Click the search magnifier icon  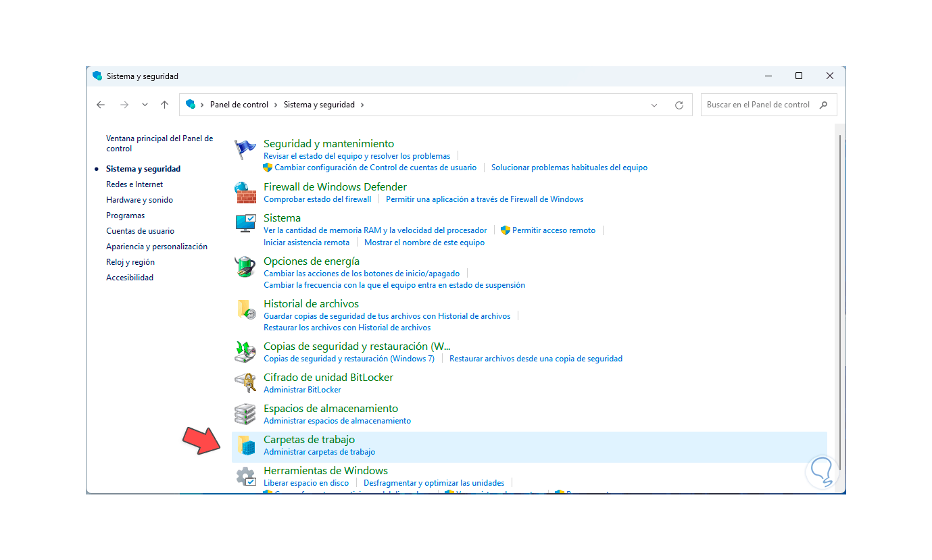click(x=823, y=105)
